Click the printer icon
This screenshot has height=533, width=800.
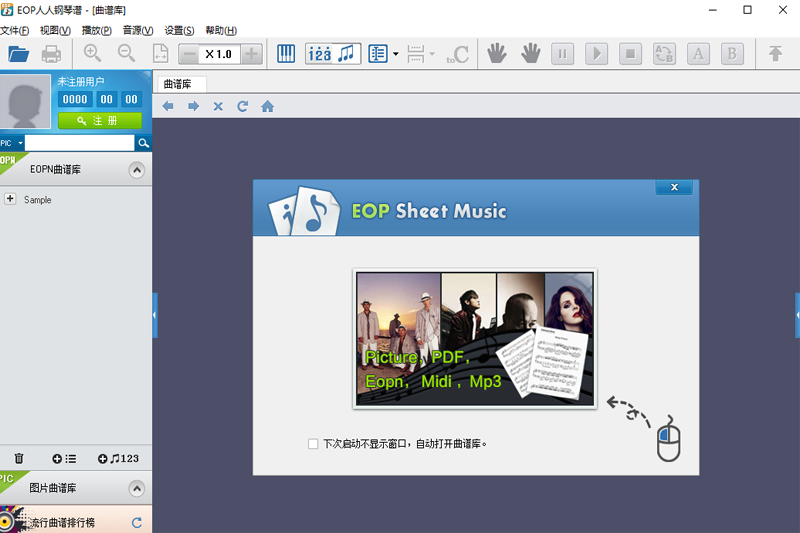51,54
